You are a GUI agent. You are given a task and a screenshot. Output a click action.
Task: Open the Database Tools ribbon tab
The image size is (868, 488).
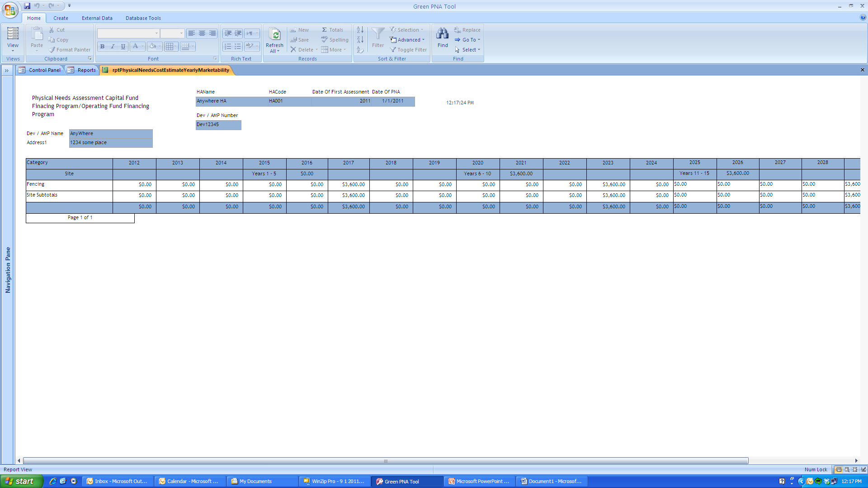click(x=143, y=18)
